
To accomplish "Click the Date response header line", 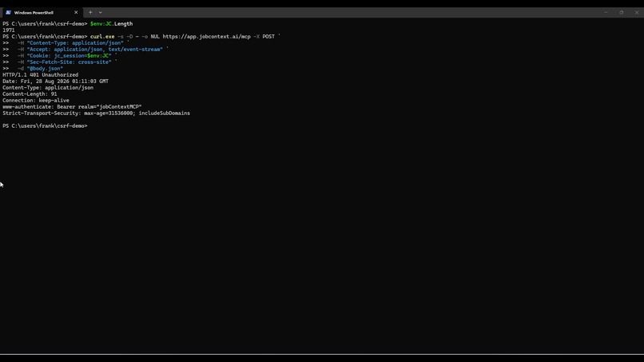I will pyautogui.click(x=55, y=82).
